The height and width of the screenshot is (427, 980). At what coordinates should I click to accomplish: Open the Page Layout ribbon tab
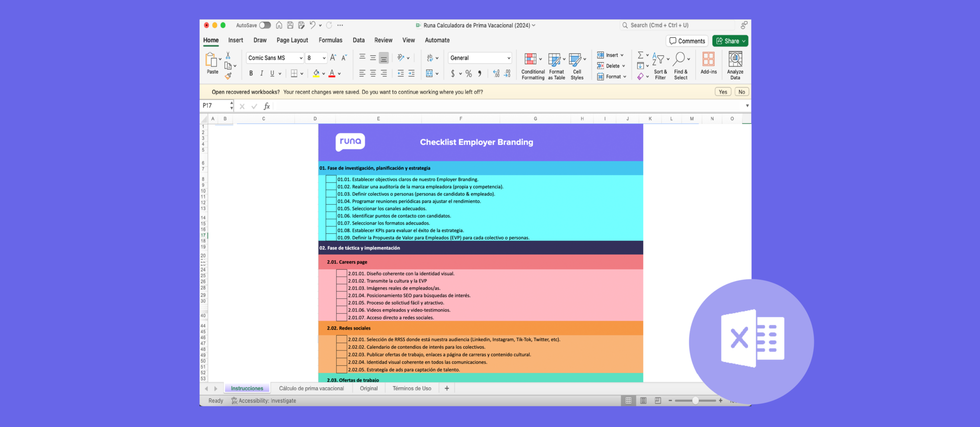(x=292, y=40)
